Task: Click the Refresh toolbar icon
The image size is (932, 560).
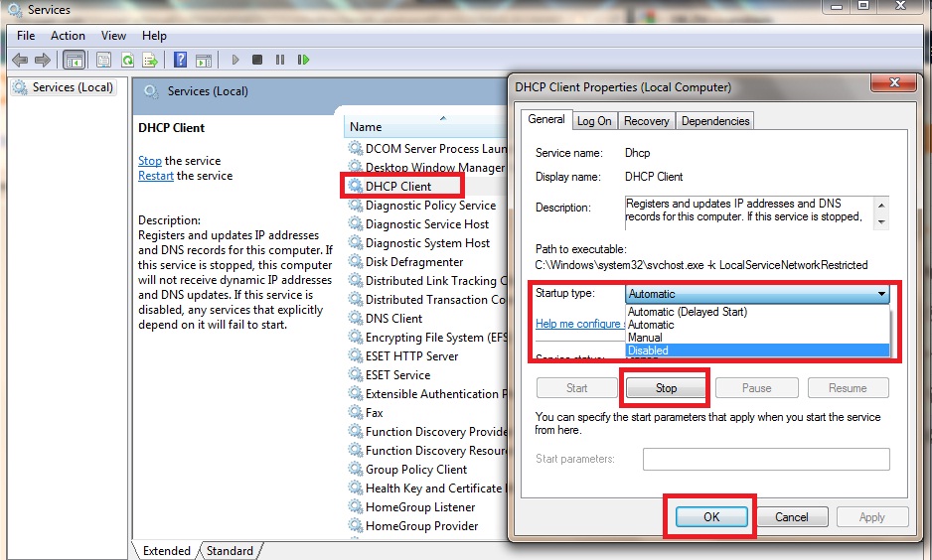Action: click(x=127, y=60)
